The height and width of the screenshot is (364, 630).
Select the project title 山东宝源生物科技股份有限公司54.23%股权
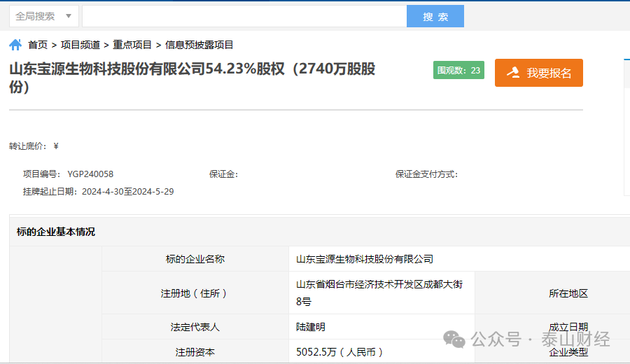(x=192, y=78)
